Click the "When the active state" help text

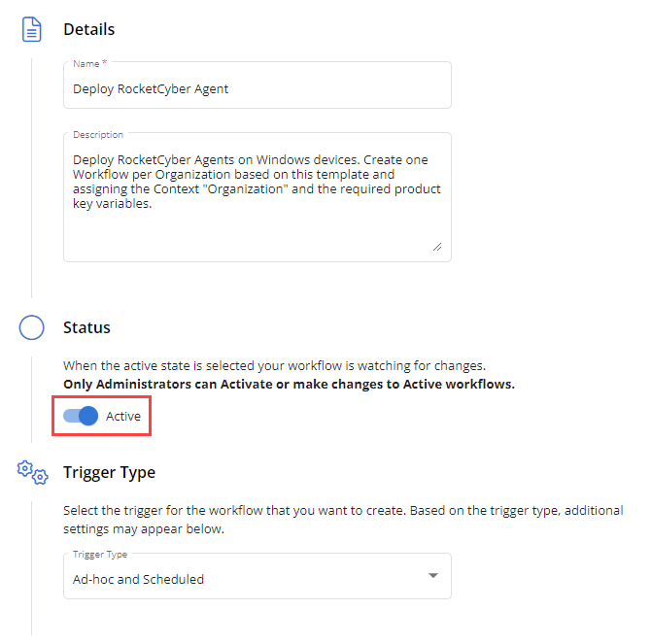pyautogui.click(x=274, y=366)
